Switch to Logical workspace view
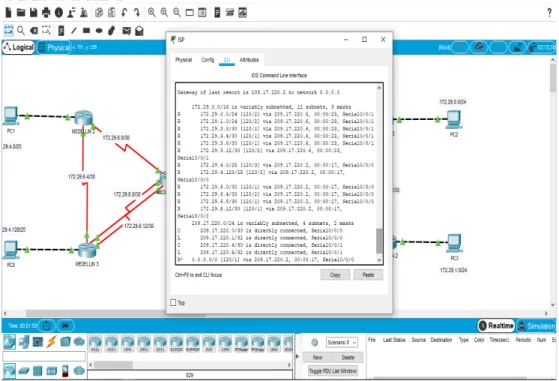This screenshot has height=381, width=559. [x=19, y=47]
